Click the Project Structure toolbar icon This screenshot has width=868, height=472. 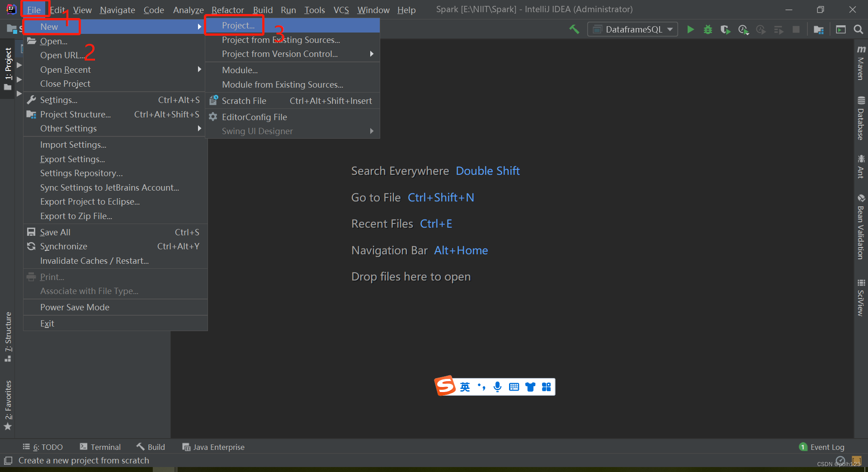[x=818, y=29]
